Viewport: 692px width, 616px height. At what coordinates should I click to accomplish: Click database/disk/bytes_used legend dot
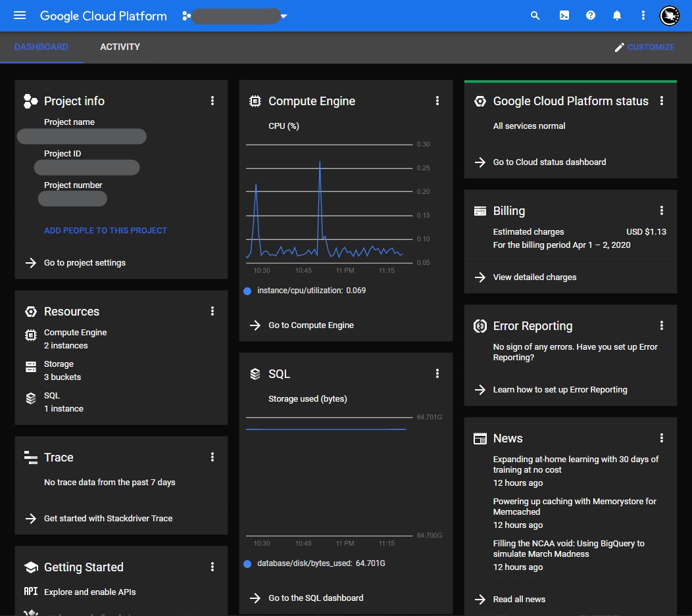247,564
